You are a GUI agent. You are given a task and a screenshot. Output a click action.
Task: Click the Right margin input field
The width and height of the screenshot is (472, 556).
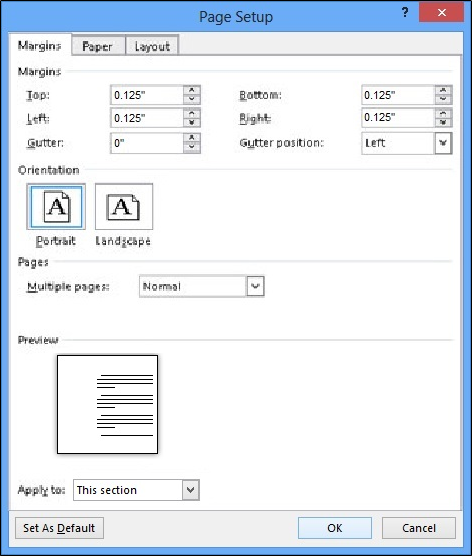coord(398,117)
